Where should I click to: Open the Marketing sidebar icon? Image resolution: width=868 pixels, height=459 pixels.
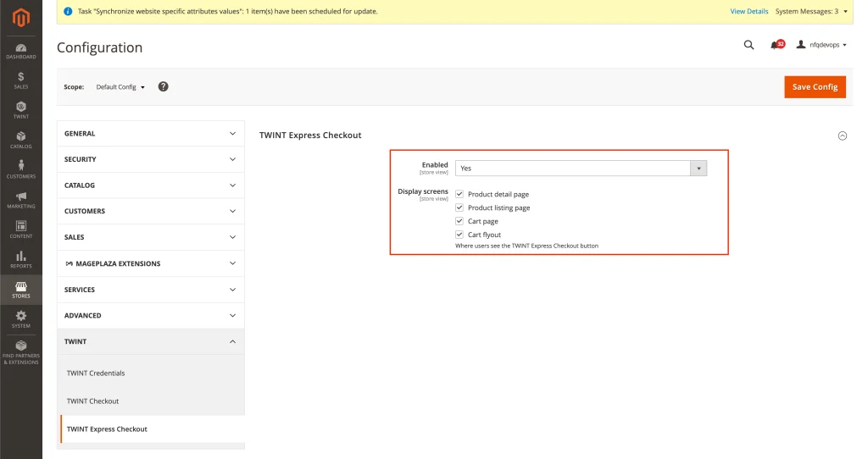(21, 200)
